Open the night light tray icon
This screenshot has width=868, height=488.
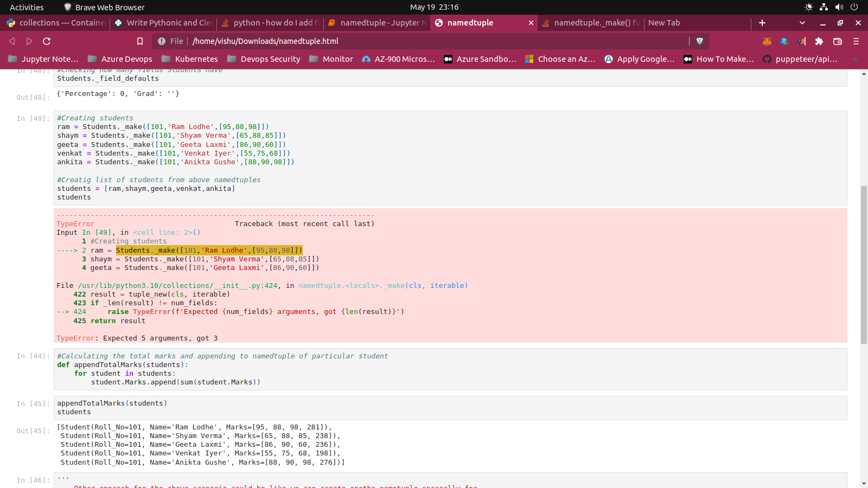[809, 7]
